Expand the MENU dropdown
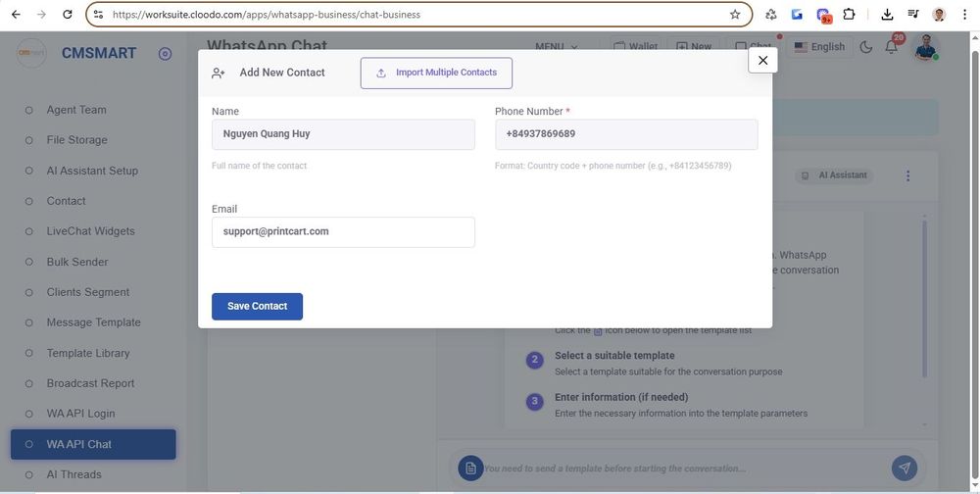The width and height of the screenshot is (980, 494). tap(556, 47)
